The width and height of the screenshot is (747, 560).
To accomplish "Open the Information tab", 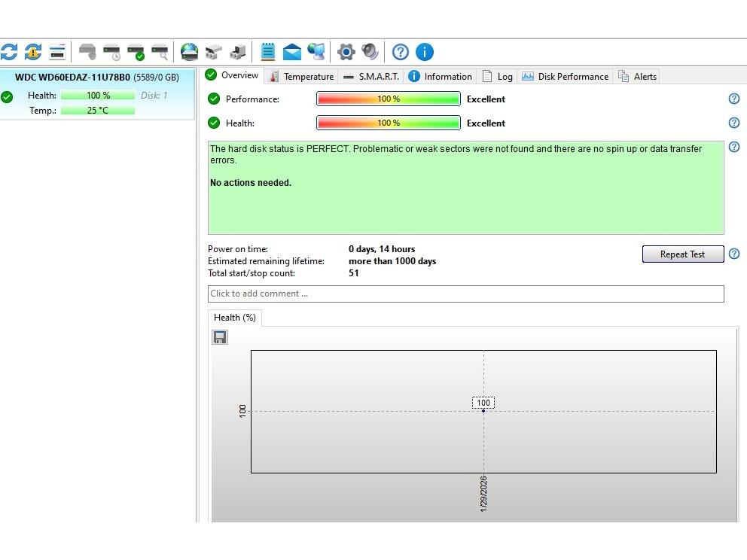I will (441, 77).
